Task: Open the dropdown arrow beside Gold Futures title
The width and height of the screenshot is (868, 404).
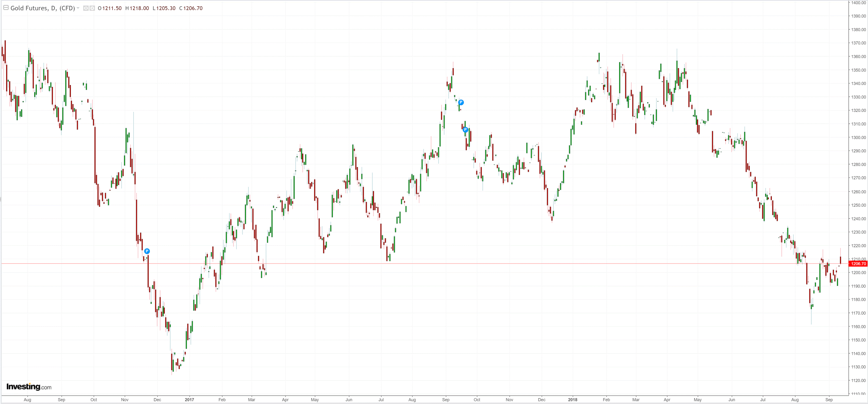Action: click(x=78, y=8)
